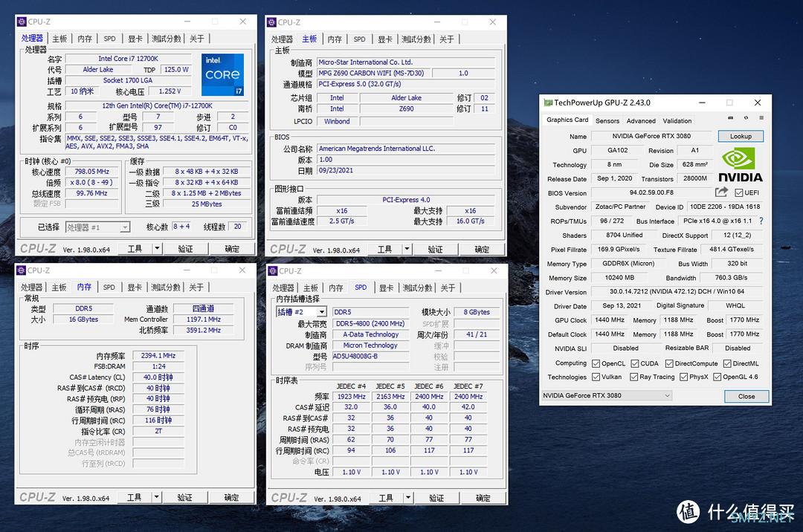The height and width of the screenshot is (532, 803).
Task: Toggle the Ray Tracing checkbox
Action: 633,377
